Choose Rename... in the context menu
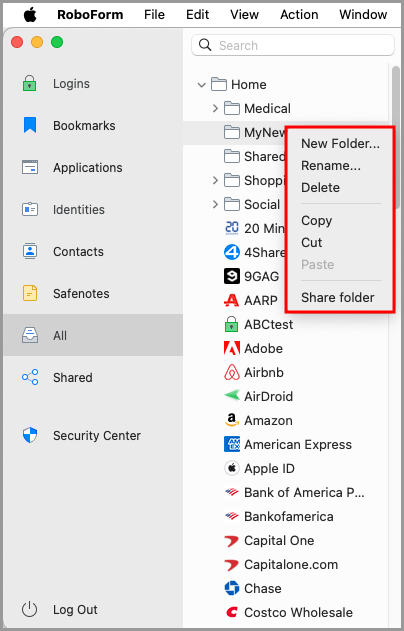The image size is (404, 631). (x=331, y=165)
